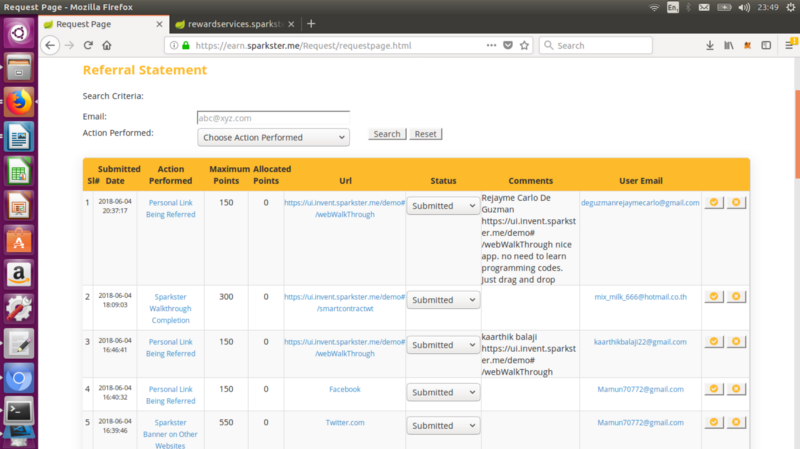This screenshot has height=449, width=800.
Task: Open the Library bookmarks icon
Action: (x=729, y=45)
